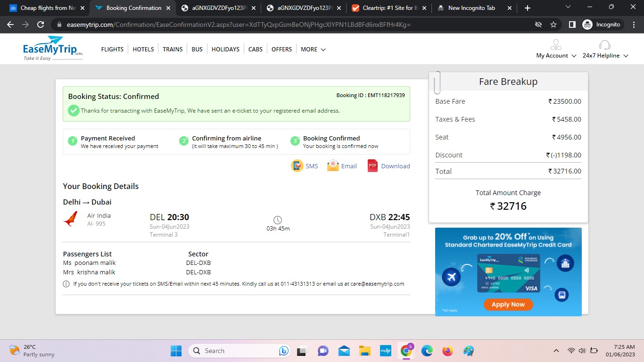The width and height of the screenshot is (644, 362).
Task: Open the FLIGHTS menu item
Action: [x=112, y=49]
